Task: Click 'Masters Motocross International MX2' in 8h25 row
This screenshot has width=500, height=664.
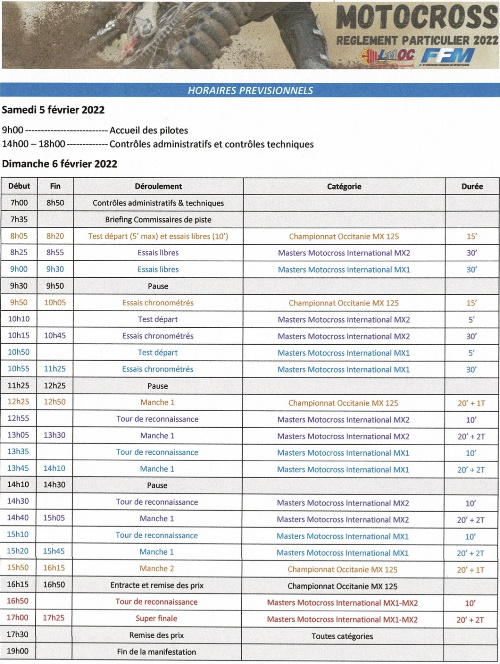Action: [344, 253]
